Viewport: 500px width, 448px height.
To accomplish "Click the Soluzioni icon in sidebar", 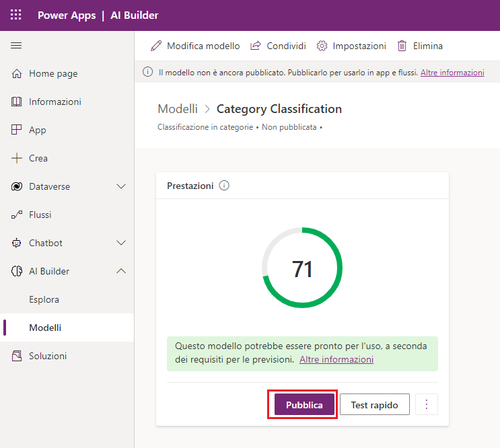I will (x=17, y=356).
